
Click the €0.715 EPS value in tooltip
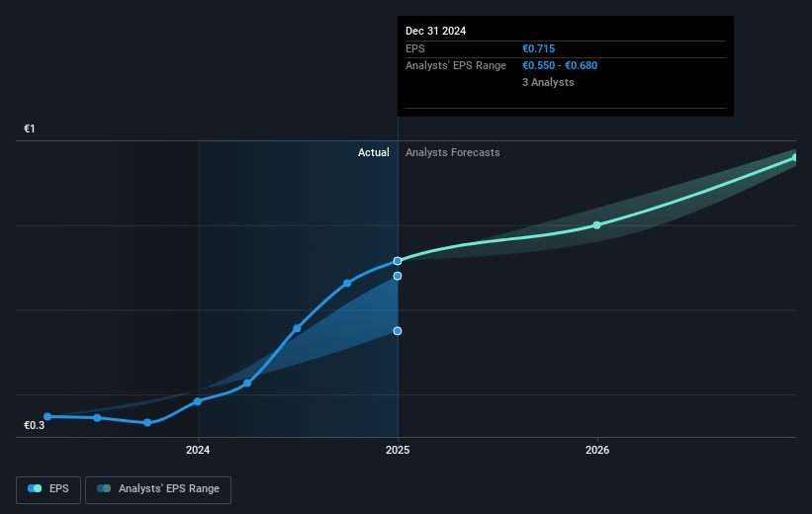click(x=539, y=48)
